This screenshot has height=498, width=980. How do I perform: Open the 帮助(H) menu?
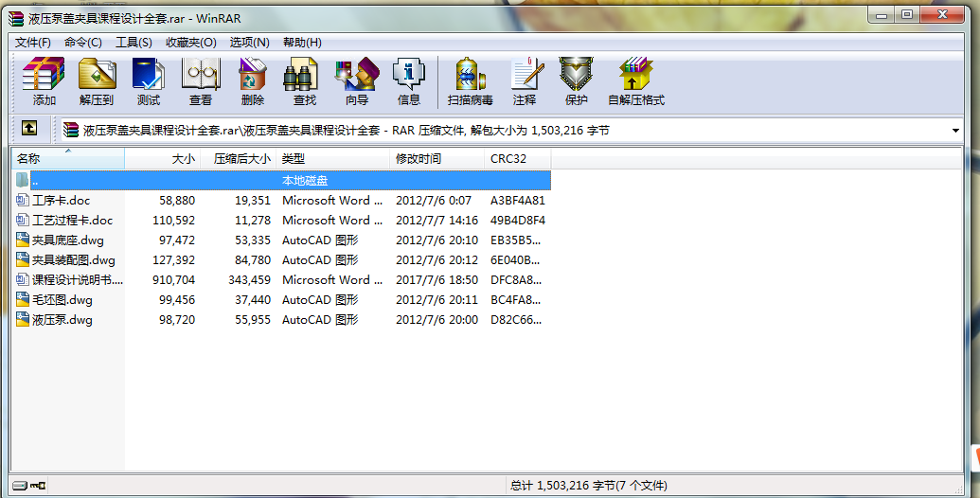pos(302,43)
